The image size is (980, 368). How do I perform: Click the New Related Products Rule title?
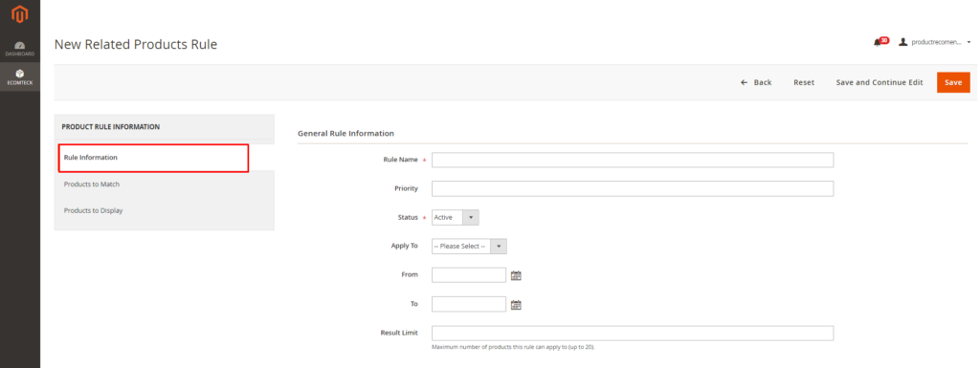pos(136,44)
